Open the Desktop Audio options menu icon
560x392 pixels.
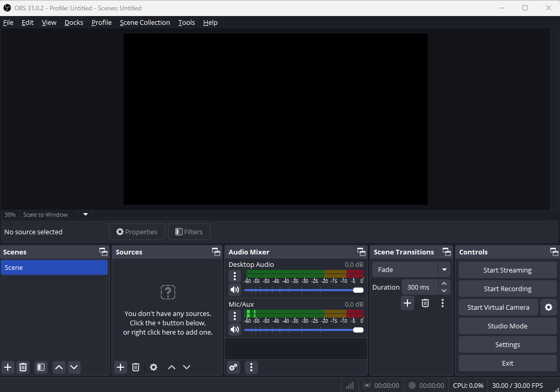pyautogui.click(x=235, y=276)
